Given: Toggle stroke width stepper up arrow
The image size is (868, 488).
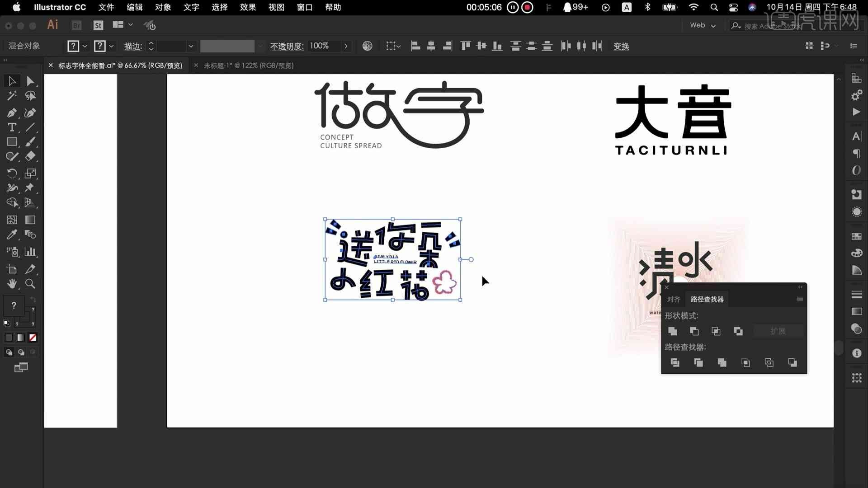Looking at the screenshot, I should tap(151, 43).
